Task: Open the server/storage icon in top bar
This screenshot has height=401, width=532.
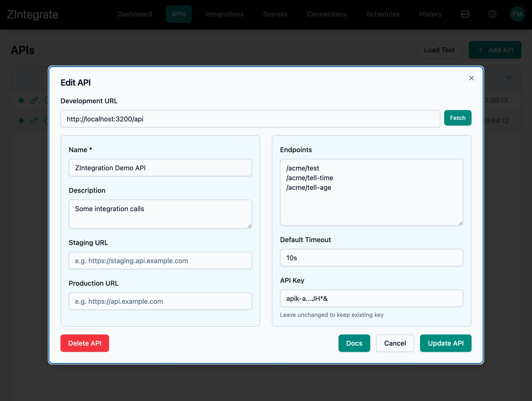Action: point(465,14)
